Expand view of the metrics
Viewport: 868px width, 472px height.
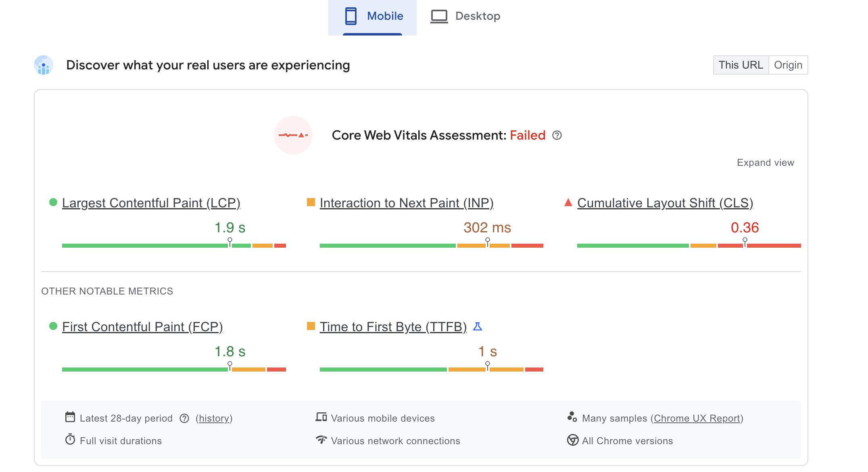(x=765, y=163)
